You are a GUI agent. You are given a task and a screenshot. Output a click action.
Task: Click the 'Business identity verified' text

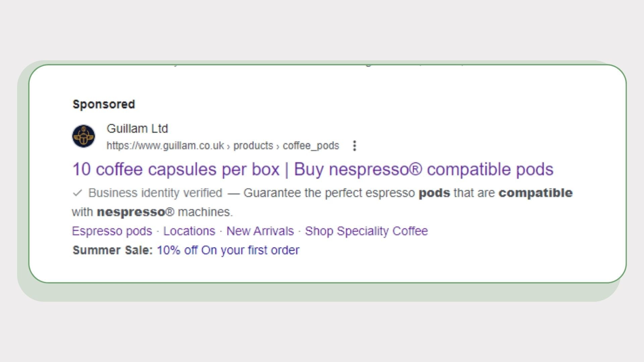(x=155, y=193)
